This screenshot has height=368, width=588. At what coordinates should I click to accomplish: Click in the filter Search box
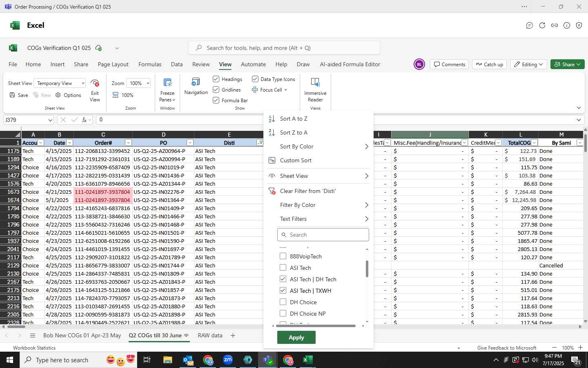pos(323,235)
